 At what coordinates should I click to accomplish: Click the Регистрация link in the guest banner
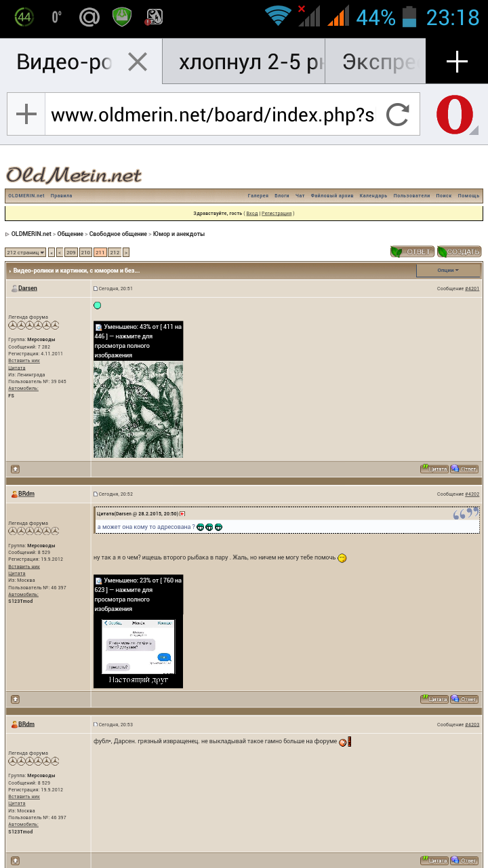(x=277, y=213)
